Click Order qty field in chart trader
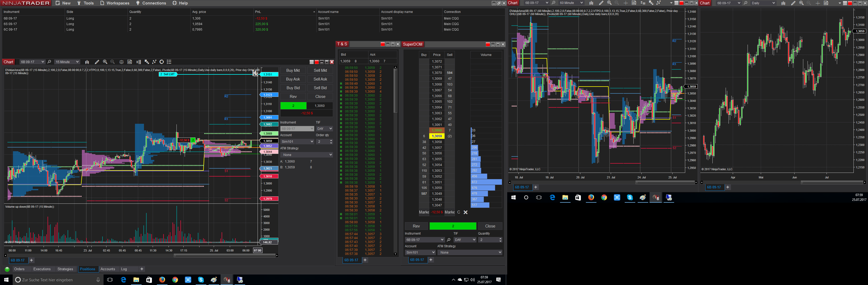Viewport: 868px width, 285px height. (324, 142)
